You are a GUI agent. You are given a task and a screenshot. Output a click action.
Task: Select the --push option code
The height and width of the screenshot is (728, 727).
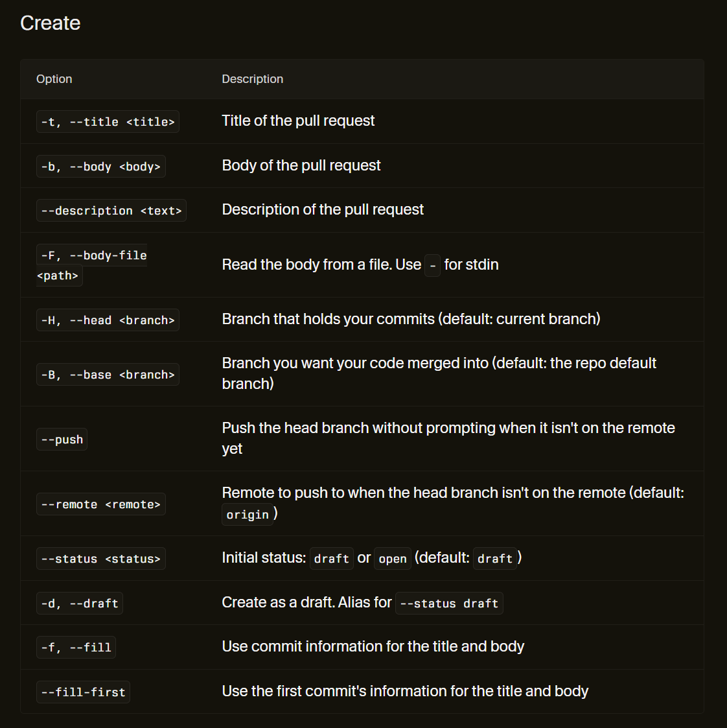pos(62,440)
